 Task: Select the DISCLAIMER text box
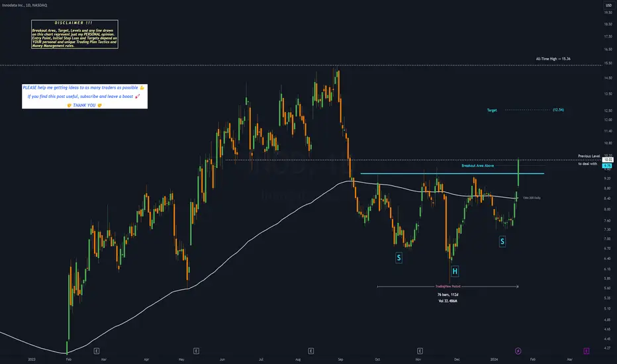75,34
